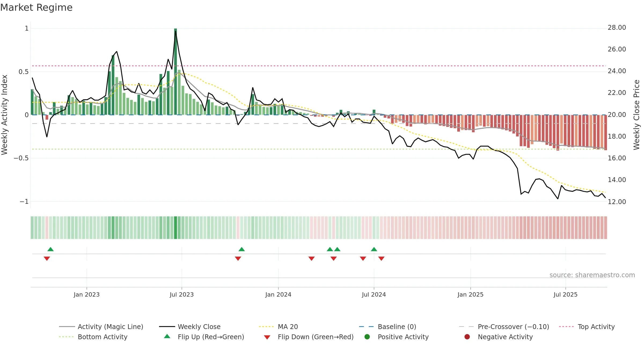Viewport: 644px width, 362px height.
Task: Click the Weekly Close Price axis title
Action: click(x=636, y=115)
